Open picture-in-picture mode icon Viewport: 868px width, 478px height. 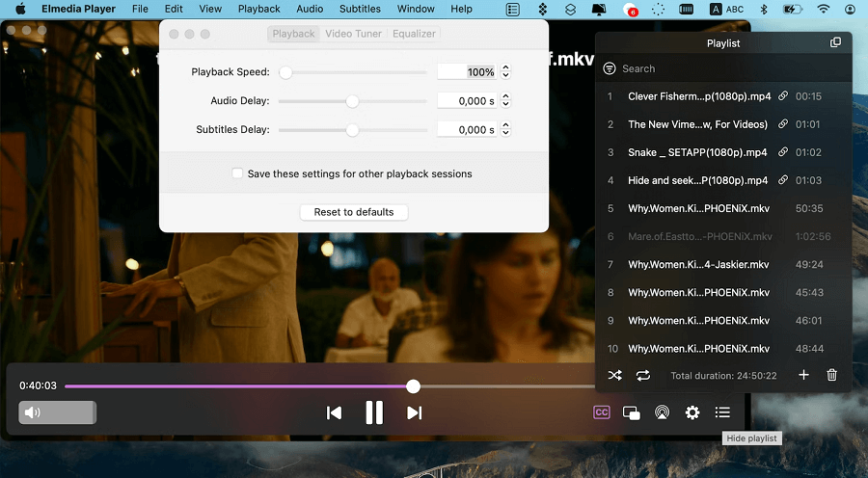pyautogui.click(x=631, y=412)
